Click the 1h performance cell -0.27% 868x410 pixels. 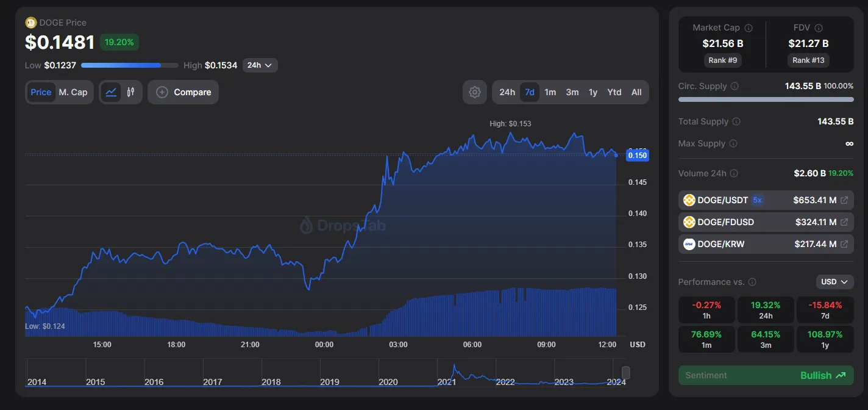click(x=706, y=310)
